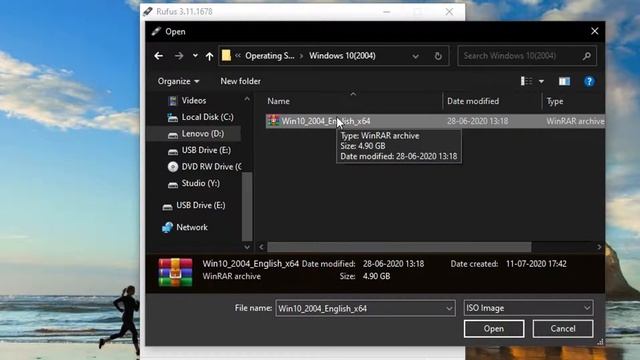Open recent locations dropdown arrow
Image resolution: width=640 pixels, height=360 pixels.
(x=195, y=56)
